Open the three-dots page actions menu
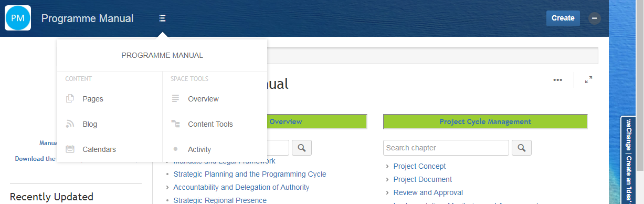644x204 pixels. (558, 80)
